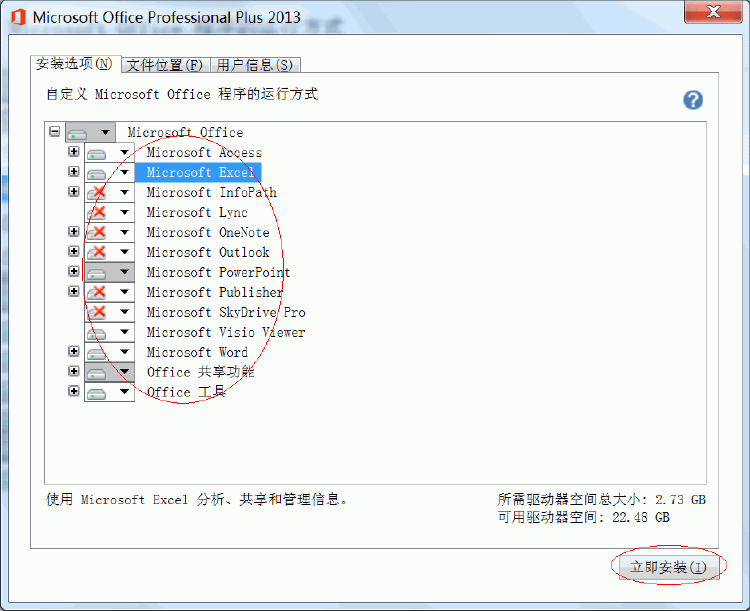Select the Microsoft SkyDrive Pro item

click(226, 312)
